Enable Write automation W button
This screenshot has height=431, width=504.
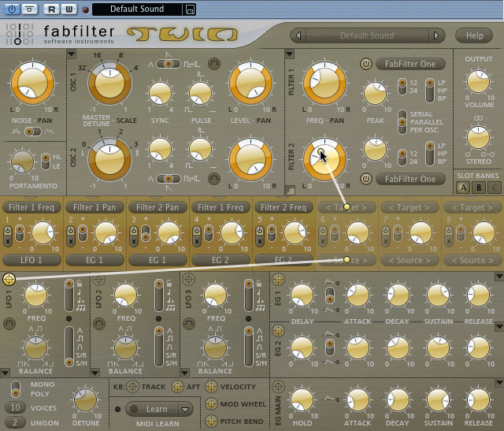point(69,9)
